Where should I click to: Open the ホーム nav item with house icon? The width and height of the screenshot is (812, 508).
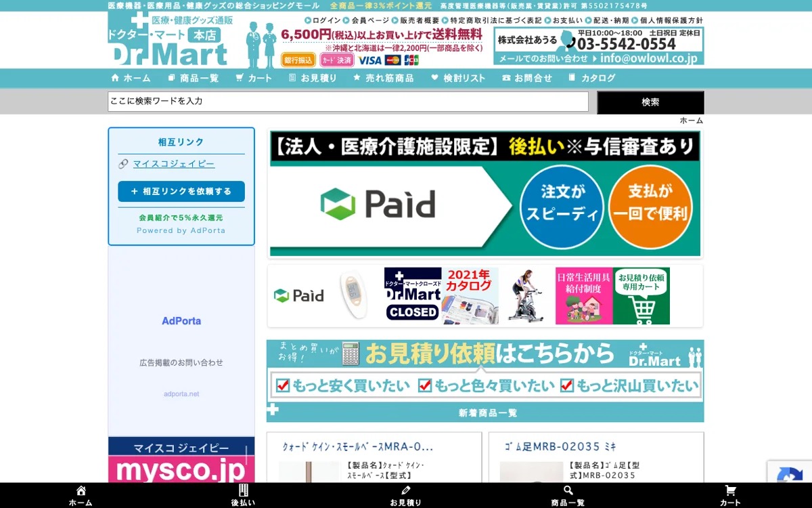131,78
